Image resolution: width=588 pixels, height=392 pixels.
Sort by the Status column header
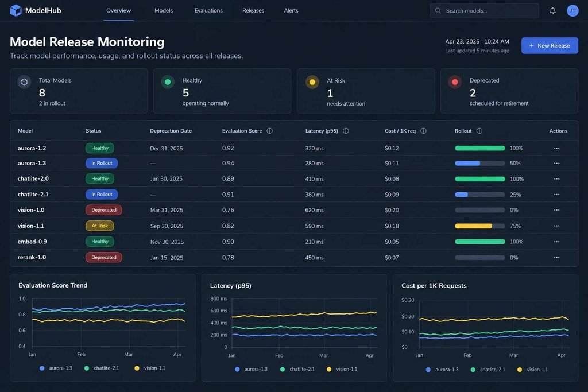tap(94, 131)
